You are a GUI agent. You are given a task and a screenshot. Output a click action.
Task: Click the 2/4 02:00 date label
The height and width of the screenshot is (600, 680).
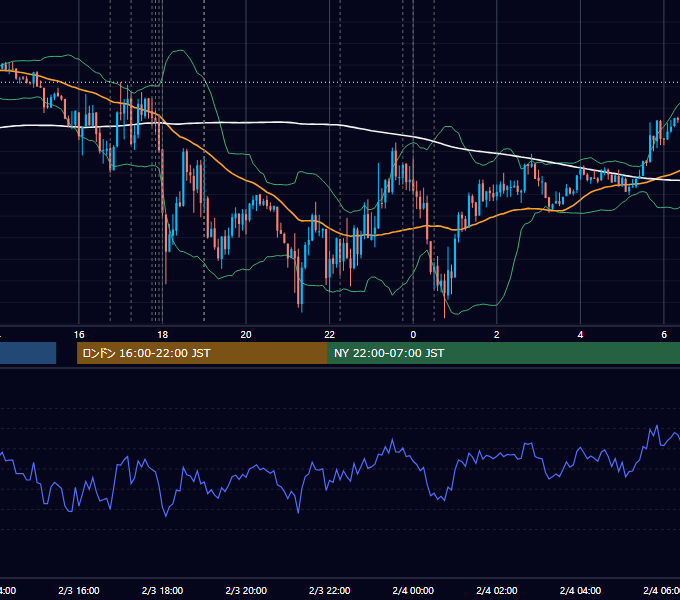click(497, 590)
